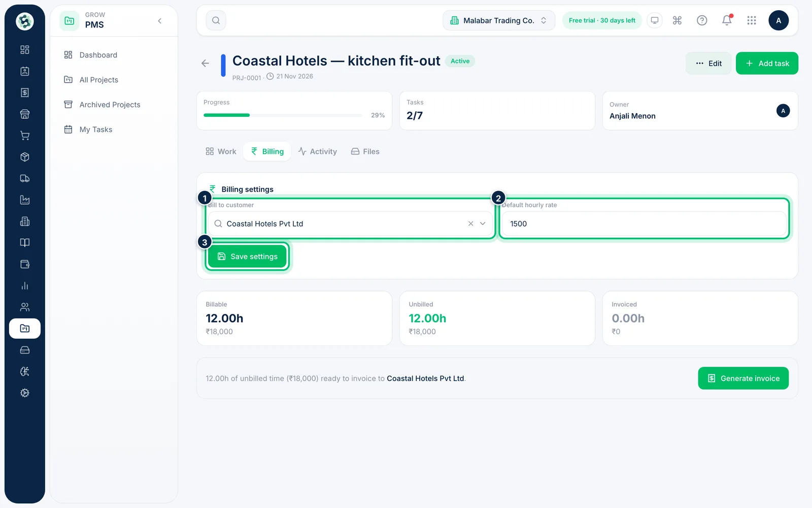812x508 pixels.
Task: Open the shopping cart icon in the rail
Action: (24, 136)
